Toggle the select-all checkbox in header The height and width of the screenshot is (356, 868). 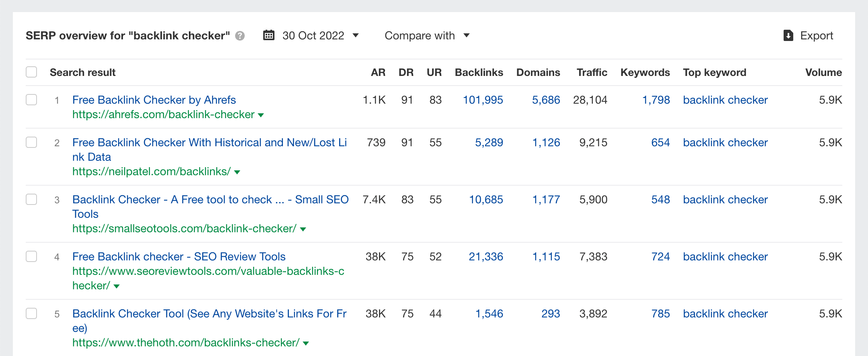[31, 72]
